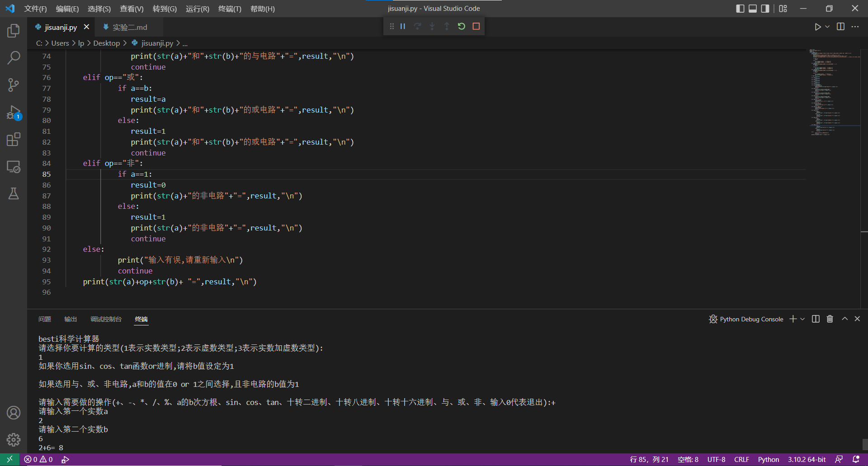Open the Manage gear settings
Image resolution: width=868 pixels, height=466 pixels.
click(x=14, y=439)
